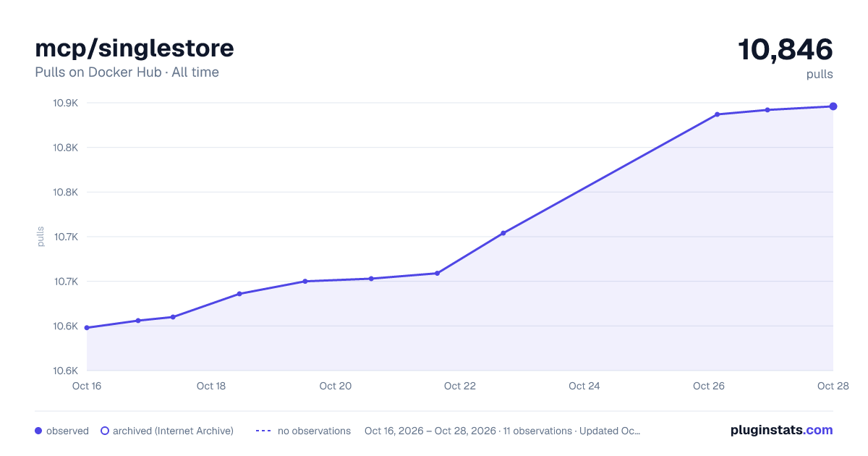Click the 'pulls' unit label under 10,846
Viewport: 868px width, 456px height.
(x=820, y=74)
